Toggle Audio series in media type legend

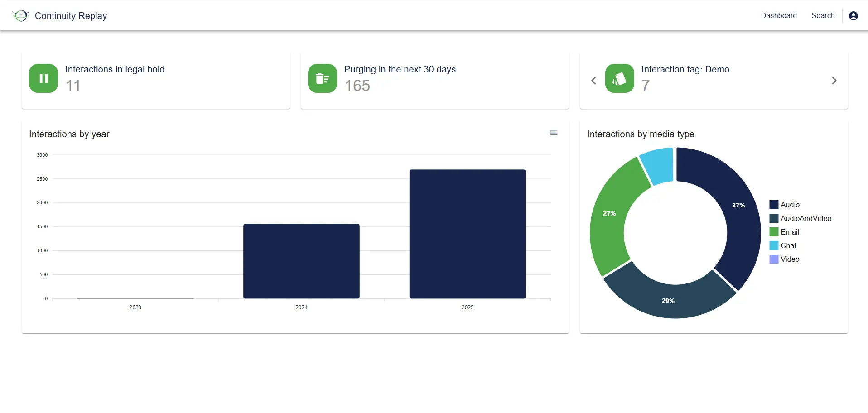pyautogui.click(x=790, y=205)
